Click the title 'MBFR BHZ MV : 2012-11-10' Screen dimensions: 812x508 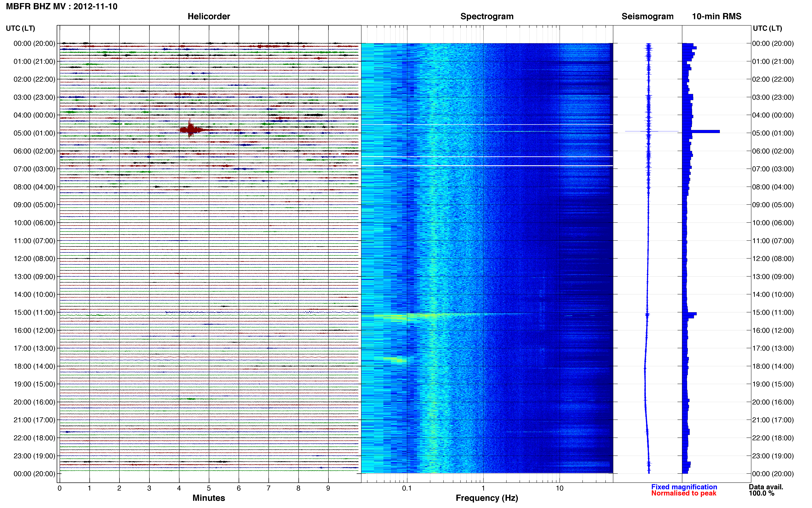62,6
